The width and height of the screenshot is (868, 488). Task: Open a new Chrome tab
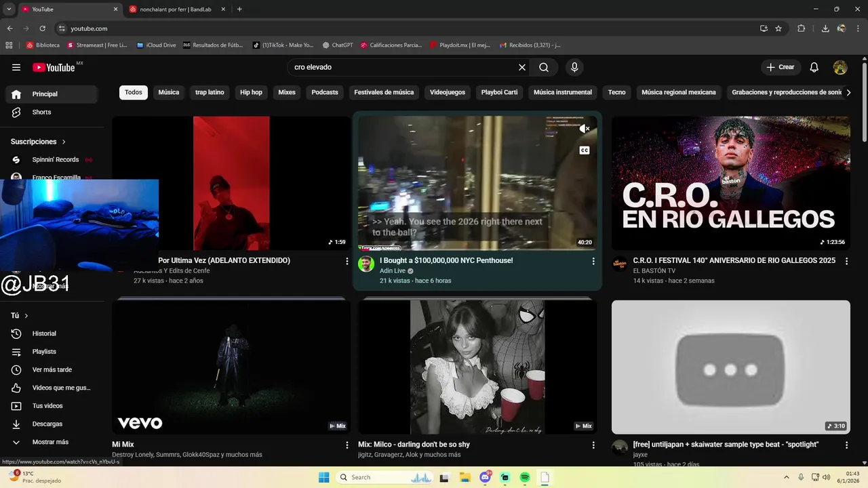click(x=239, y=9)
